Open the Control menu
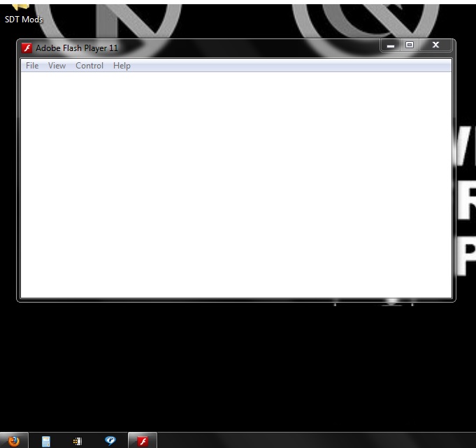 [89, 66]
